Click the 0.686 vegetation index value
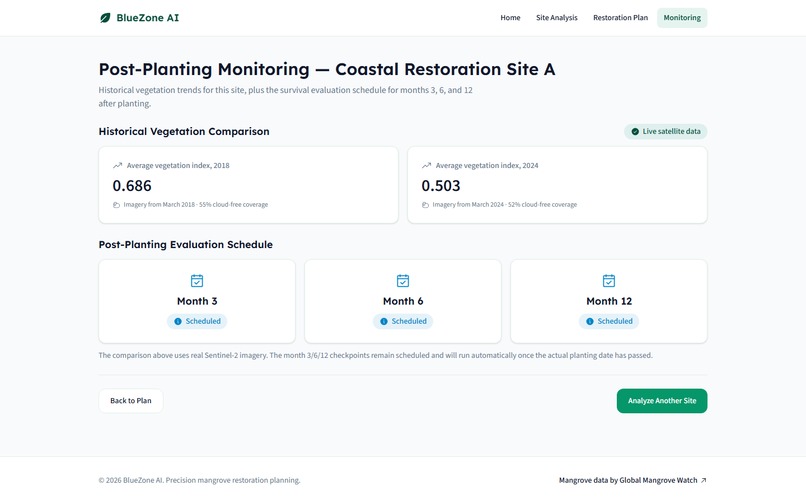The image size is (806, 504). click(x=132, y=186)
